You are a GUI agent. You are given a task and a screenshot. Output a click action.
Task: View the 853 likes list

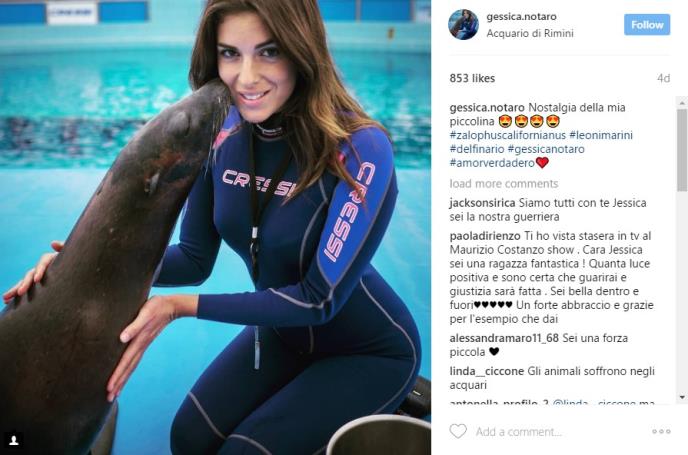pos(472,79)
